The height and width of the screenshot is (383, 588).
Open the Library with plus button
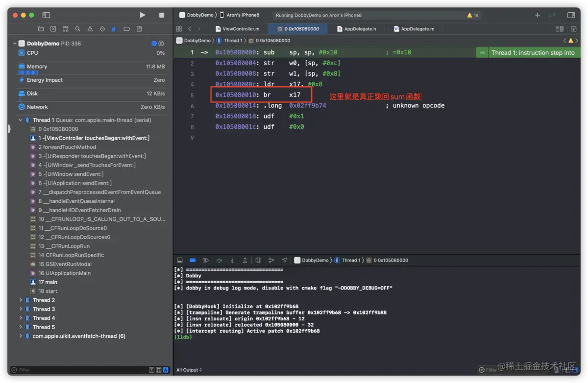coord(538,15)
